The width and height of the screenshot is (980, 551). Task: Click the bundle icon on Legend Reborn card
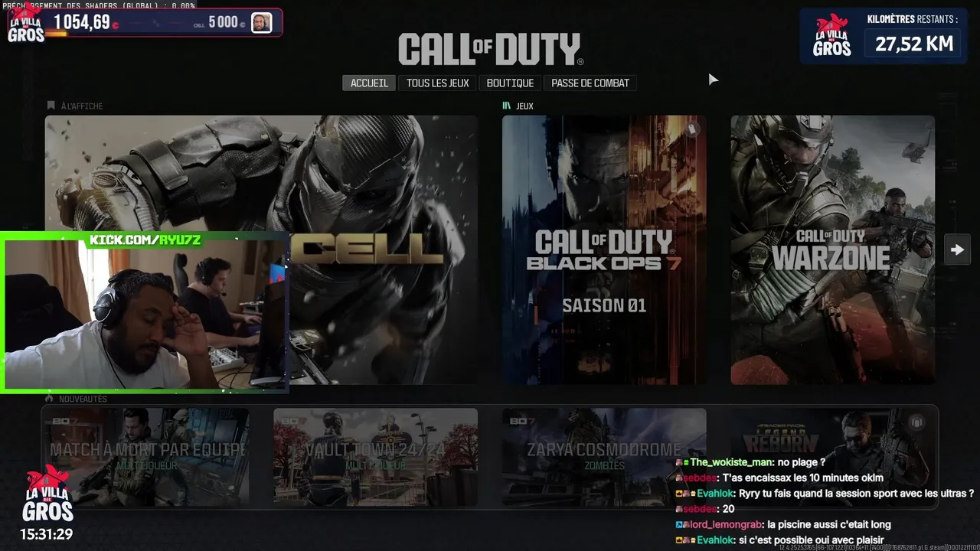coord(916,422)
